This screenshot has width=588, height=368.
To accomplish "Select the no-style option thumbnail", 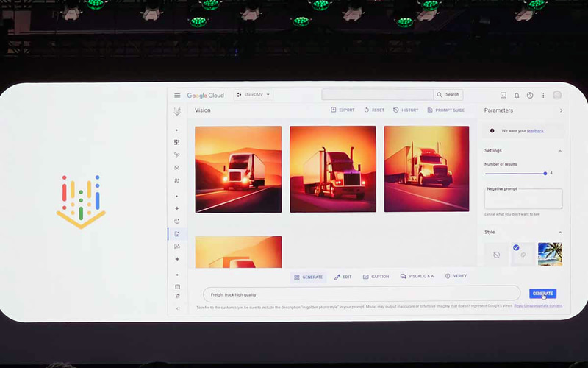I will click(x=497, y=255).
